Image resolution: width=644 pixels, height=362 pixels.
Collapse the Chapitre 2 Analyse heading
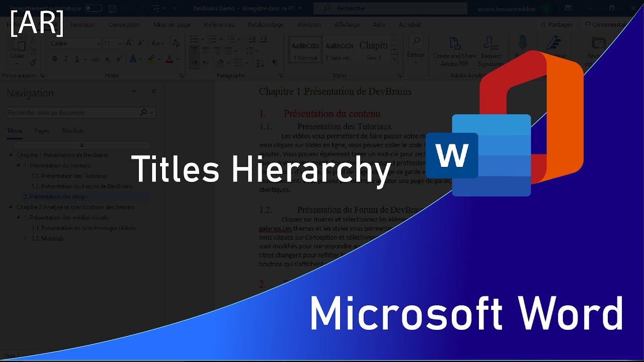[x=11, y=207]
